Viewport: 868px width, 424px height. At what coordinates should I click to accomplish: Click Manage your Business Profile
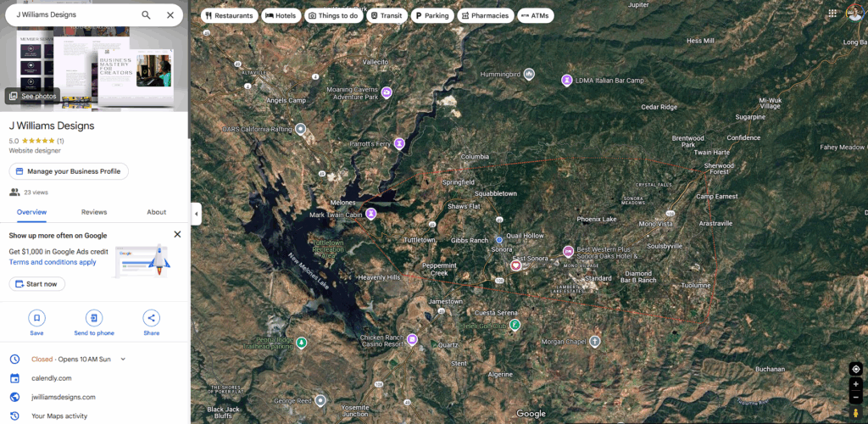69,171
